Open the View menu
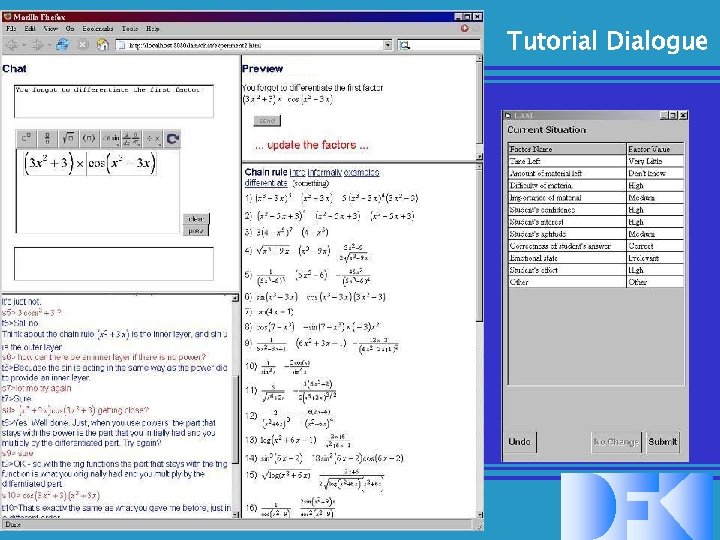 (51, 28)
